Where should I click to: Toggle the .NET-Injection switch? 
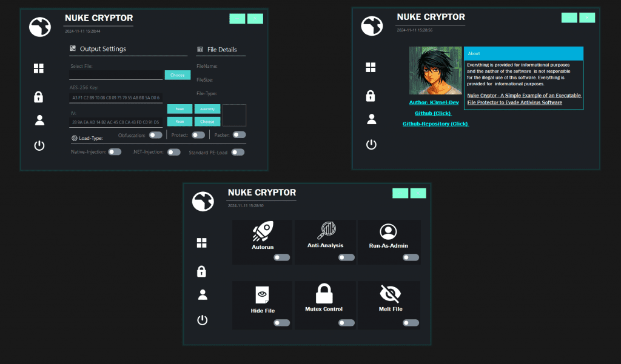pos(173,152)
